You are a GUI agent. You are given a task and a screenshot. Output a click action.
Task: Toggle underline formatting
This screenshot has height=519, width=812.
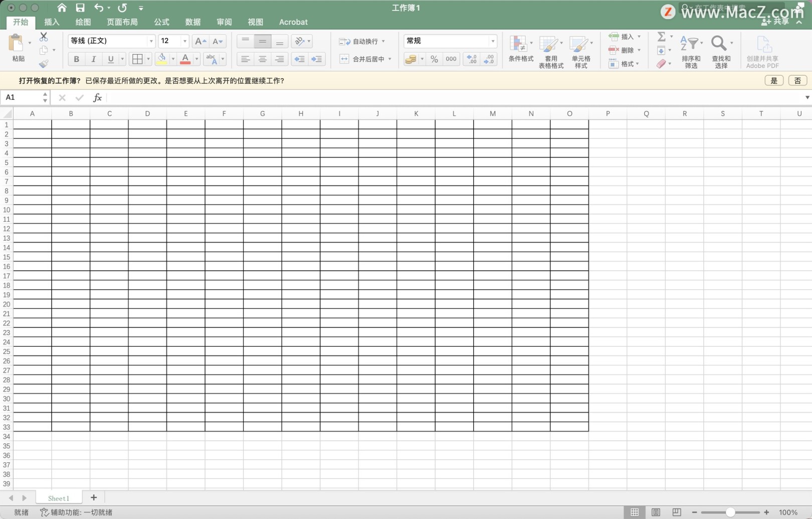(x=111, y=59)
